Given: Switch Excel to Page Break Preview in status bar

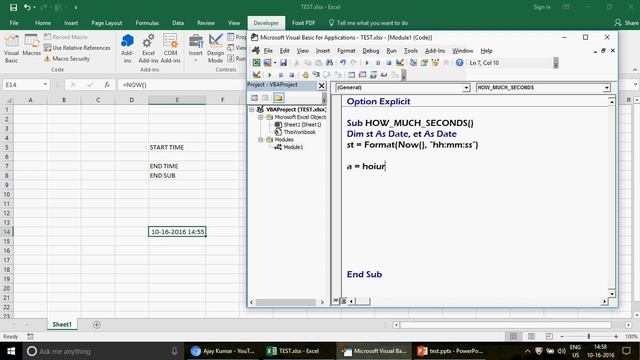Looking at the screenshot, I should tap(549, 336).
